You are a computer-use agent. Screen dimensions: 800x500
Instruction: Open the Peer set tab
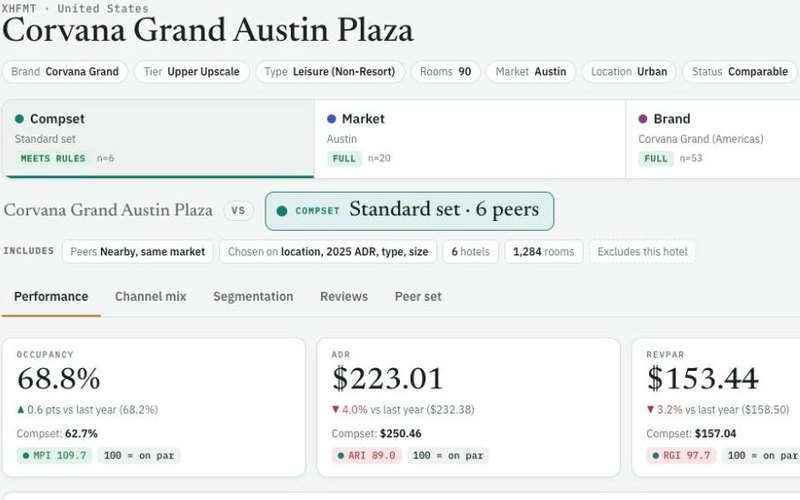coord(418,296)
